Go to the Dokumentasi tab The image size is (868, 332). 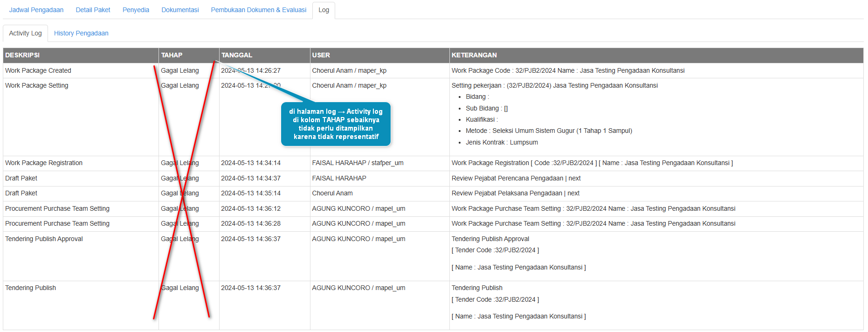180,10
